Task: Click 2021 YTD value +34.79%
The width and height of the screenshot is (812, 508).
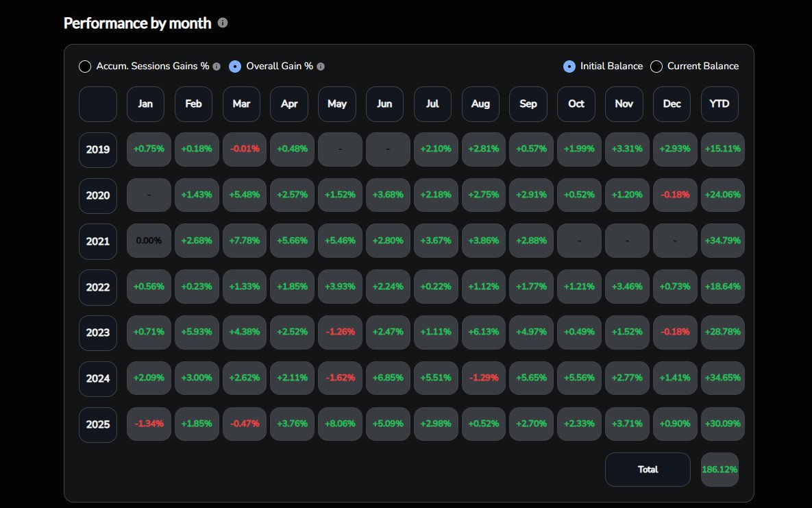Action: tap(723, 241)
